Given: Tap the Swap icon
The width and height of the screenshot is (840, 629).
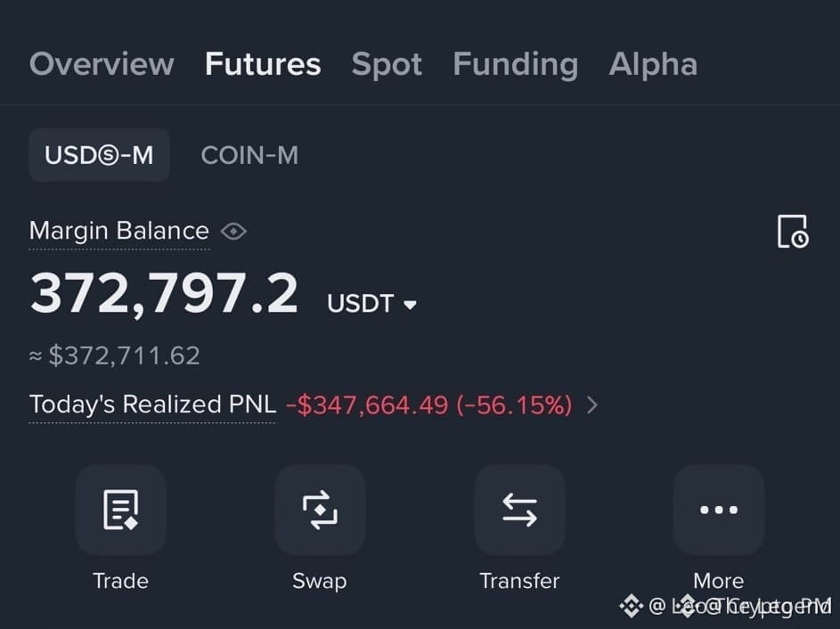Looking at the screenshot, I should 320,510.
